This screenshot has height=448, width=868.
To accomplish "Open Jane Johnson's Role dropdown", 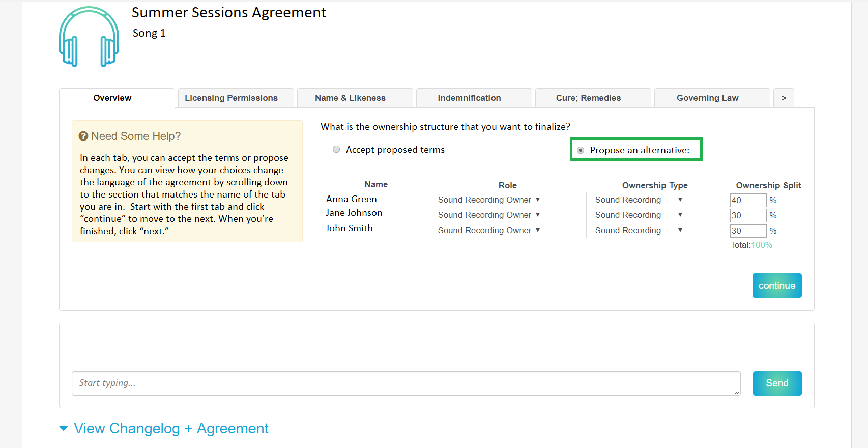I will tap(488, 215).
